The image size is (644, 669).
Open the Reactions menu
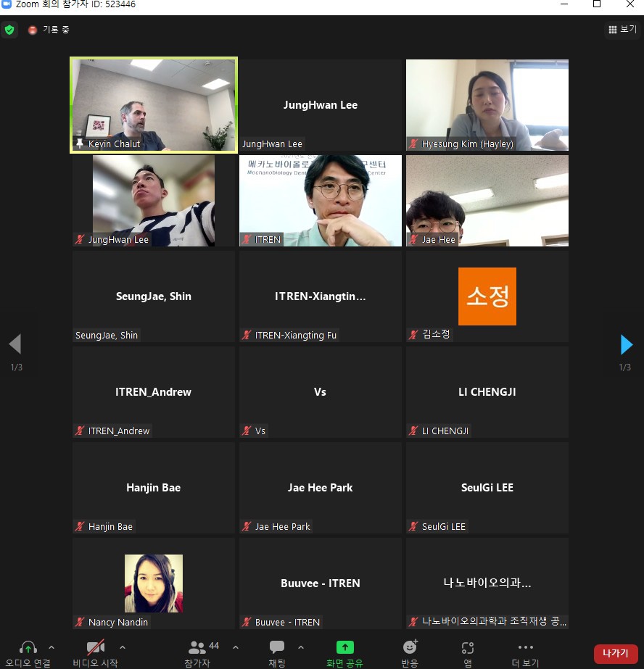[x=410, y=647]
